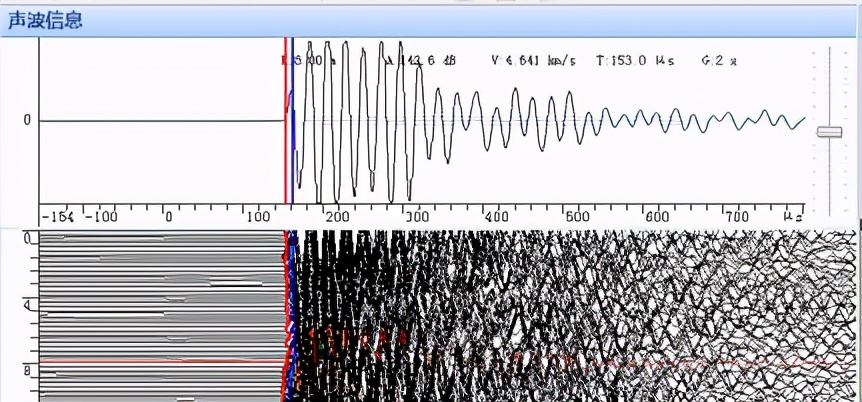Viewport: 862px width, 402px height.
Task: Click the '700' label on the time axis
Action: pyautogui.click(x=737, y=217)
